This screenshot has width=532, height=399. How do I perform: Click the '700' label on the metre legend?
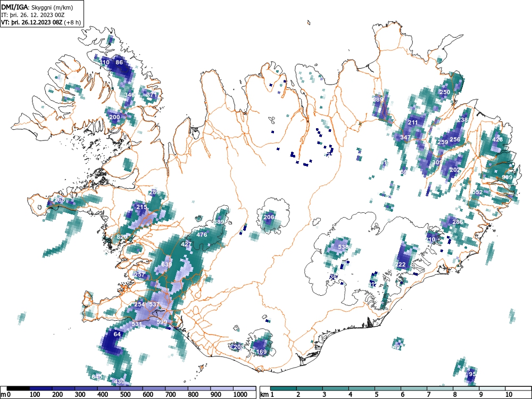170,394
